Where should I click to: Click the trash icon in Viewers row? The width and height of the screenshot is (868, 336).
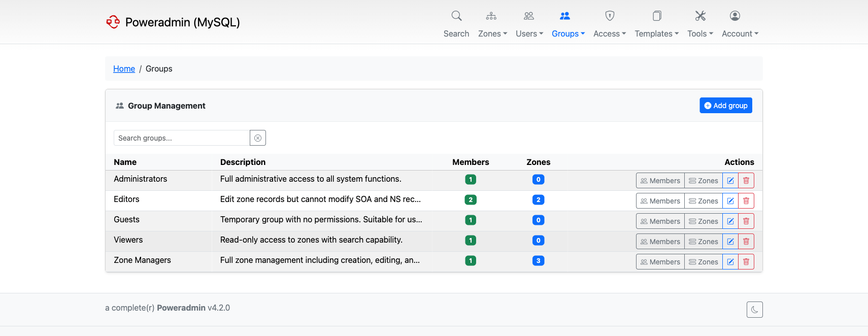746,242
